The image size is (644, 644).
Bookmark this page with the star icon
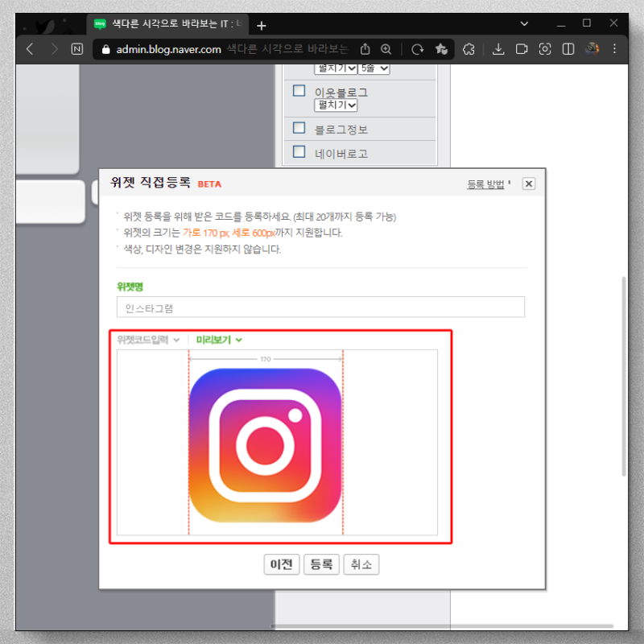441,49
